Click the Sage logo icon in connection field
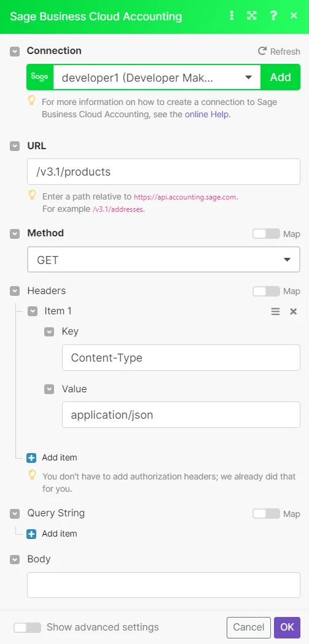This screenshot has height=644, width=309. pyautogui.click(x=40, y=77)
